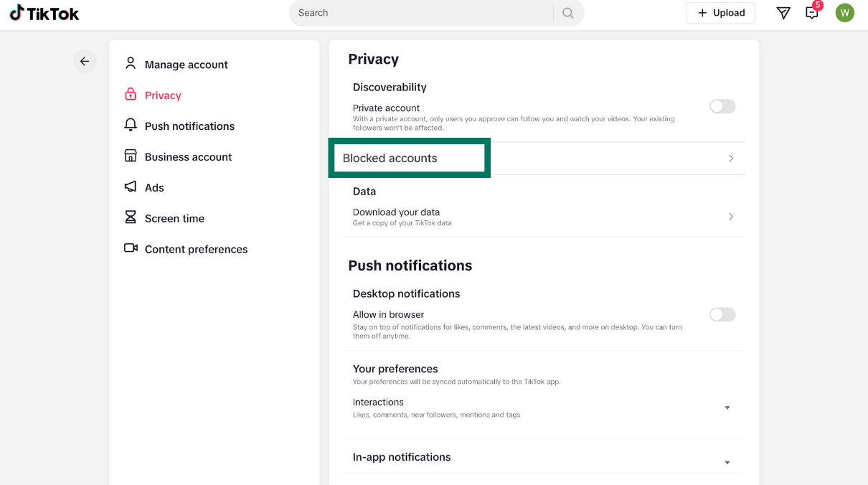
Task: Click the Privacy lock icon
Action: tap(130, 94)
